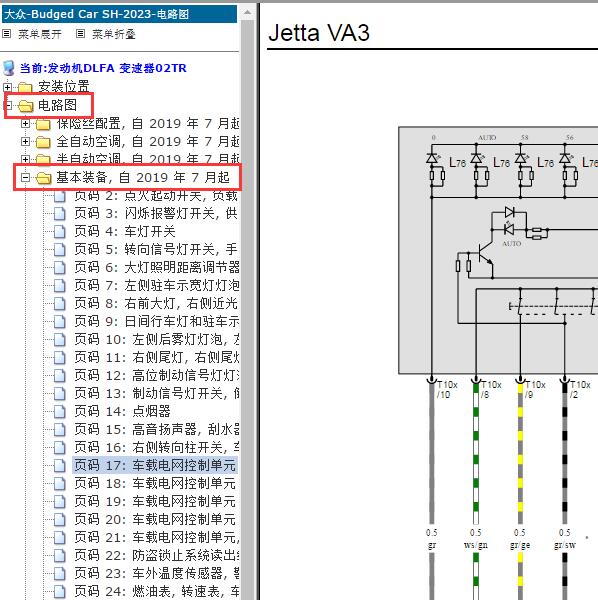Open 页码 9: 日间行车灯和驻车示宽灯

click(x=157, y=321)
